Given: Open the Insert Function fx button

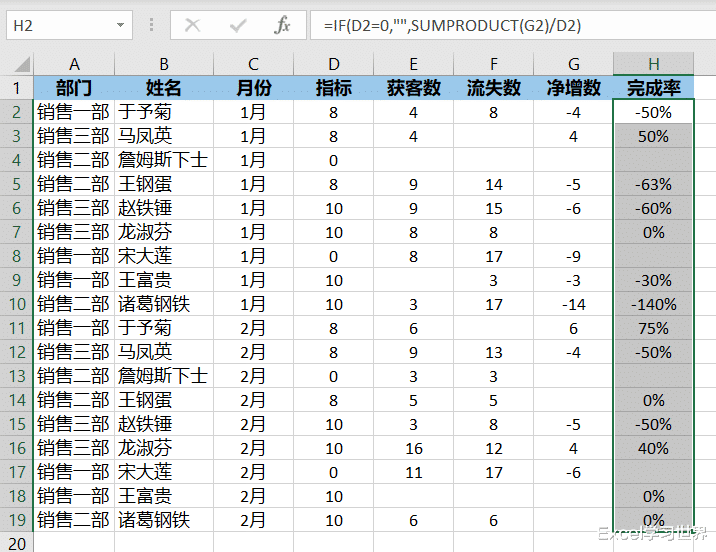Looking at the screenshot, I should [282, 25].
